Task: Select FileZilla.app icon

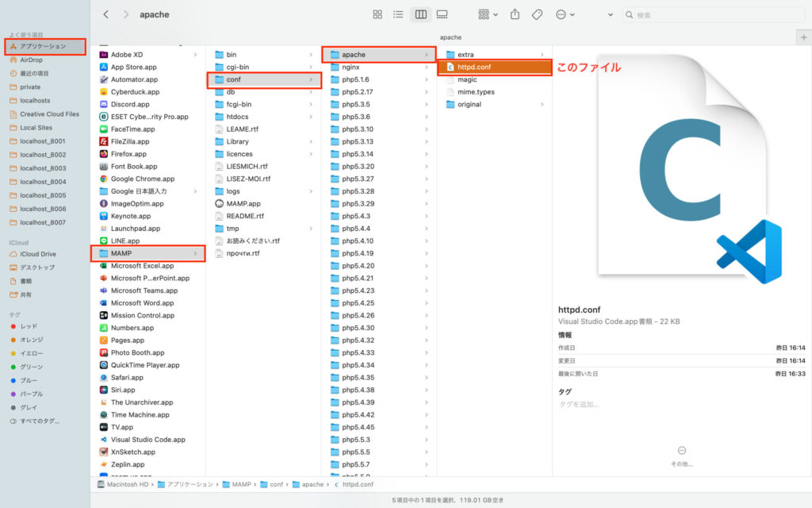Action: click(104, 141)
